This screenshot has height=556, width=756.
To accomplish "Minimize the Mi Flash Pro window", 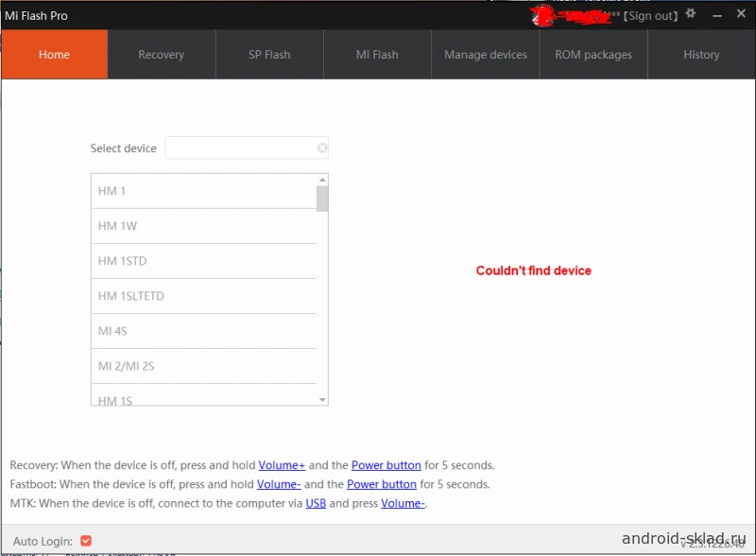I will click(714, 15).
